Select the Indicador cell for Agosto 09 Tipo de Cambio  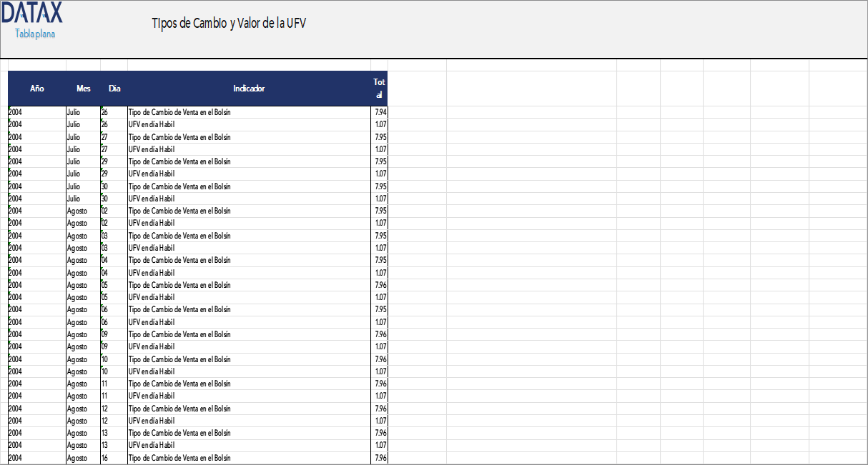249,334
